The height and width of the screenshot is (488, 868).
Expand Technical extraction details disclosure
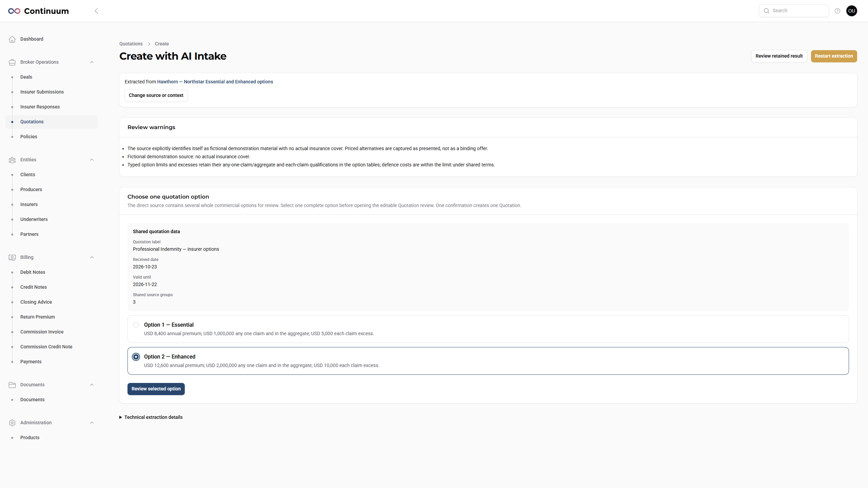pyautogui.click(x=151, y=417)
